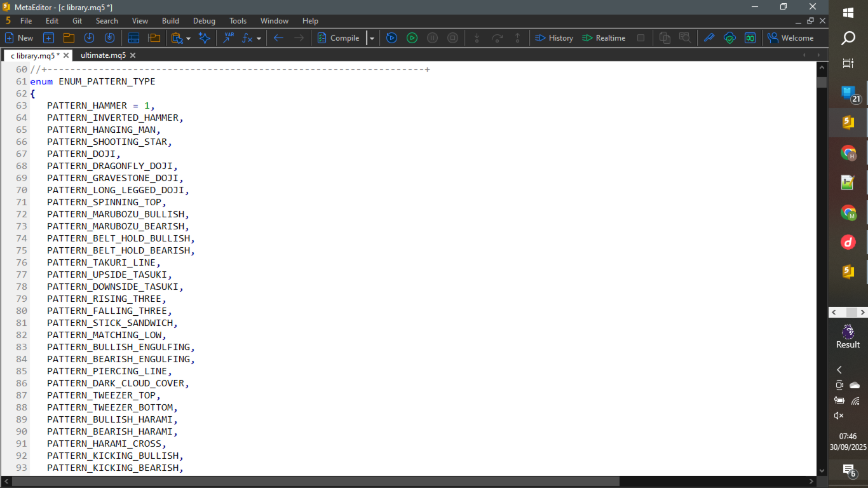Navigate back with the left arrow

278,38
